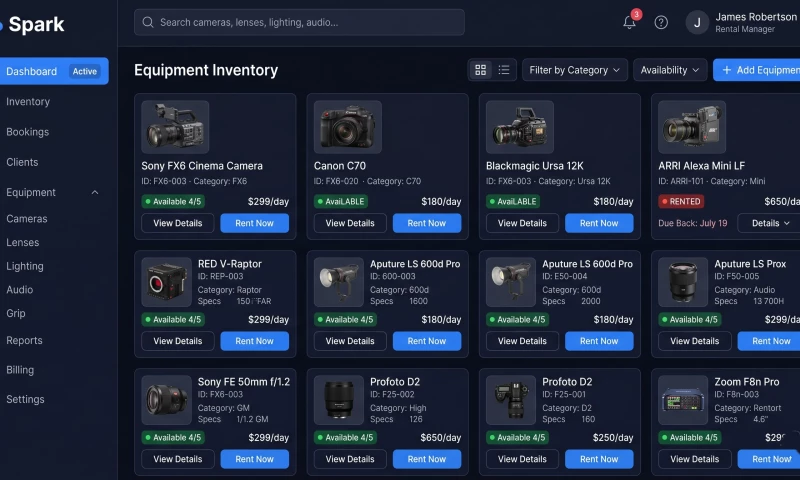View Details for Aputure LS Prox

[694, 341]
